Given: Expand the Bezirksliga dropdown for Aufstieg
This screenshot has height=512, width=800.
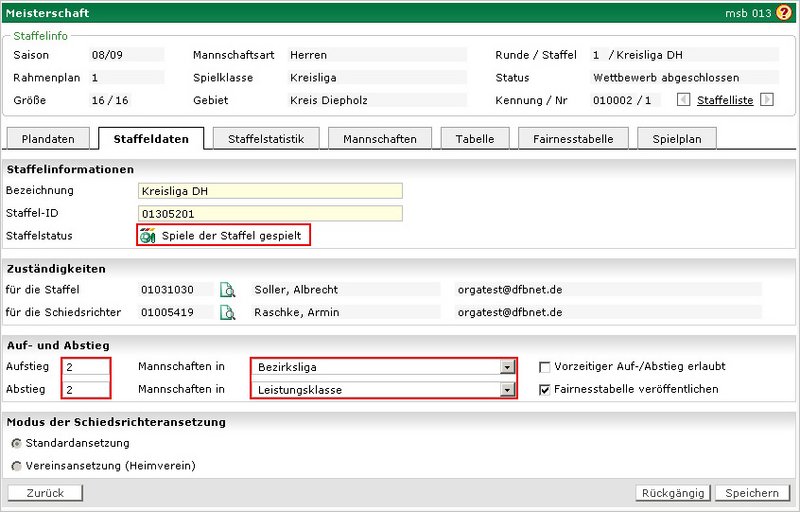Looking at the screenshot, I should [508, 367].
